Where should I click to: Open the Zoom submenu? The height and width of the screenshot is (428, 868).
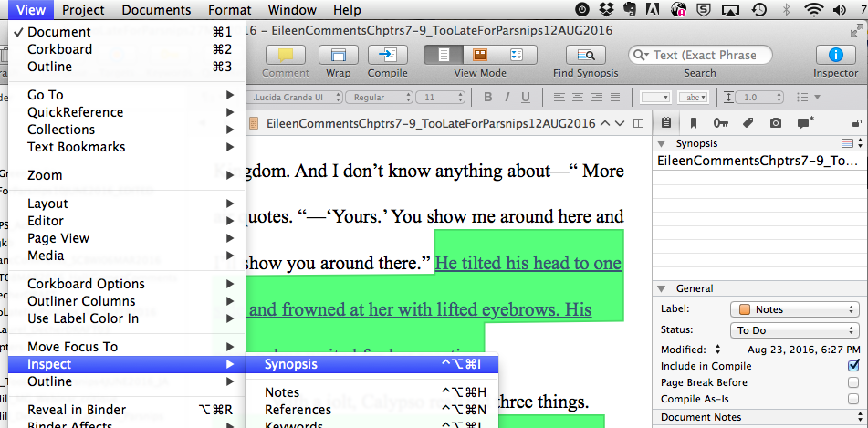point(127,175)
